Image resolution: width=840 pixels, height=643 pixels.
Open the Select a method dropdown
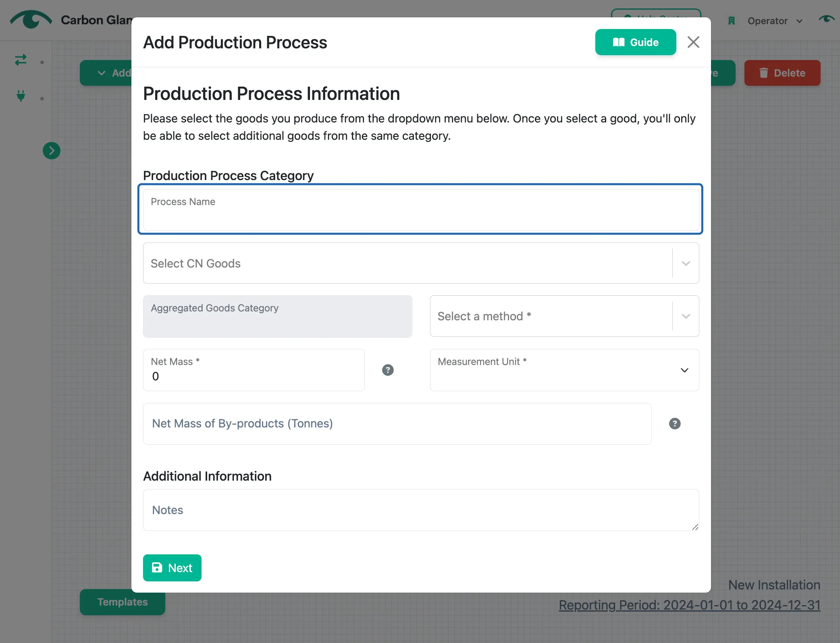(564, 316)
